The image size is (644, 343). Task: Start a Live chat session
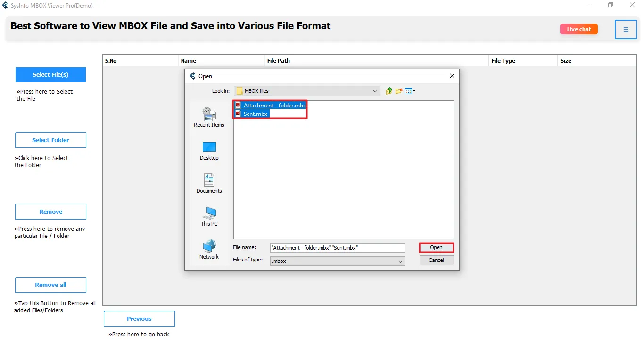[x=579, y=29]
